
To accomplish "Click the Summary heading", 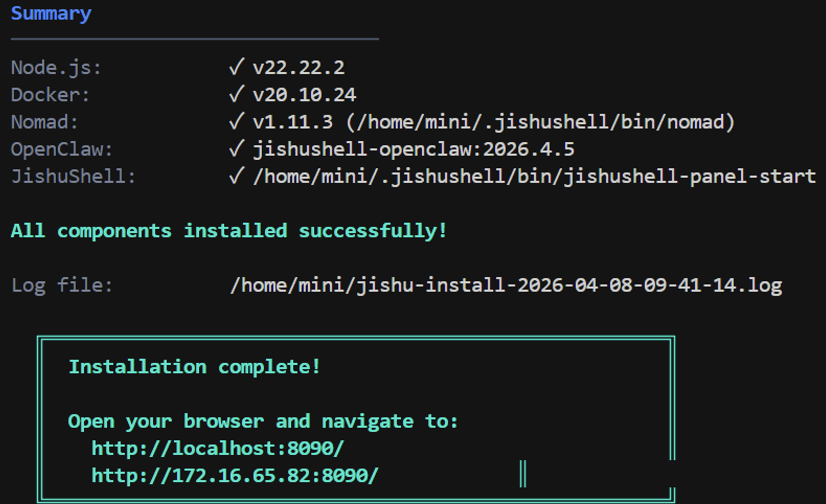I will (51, 14).
